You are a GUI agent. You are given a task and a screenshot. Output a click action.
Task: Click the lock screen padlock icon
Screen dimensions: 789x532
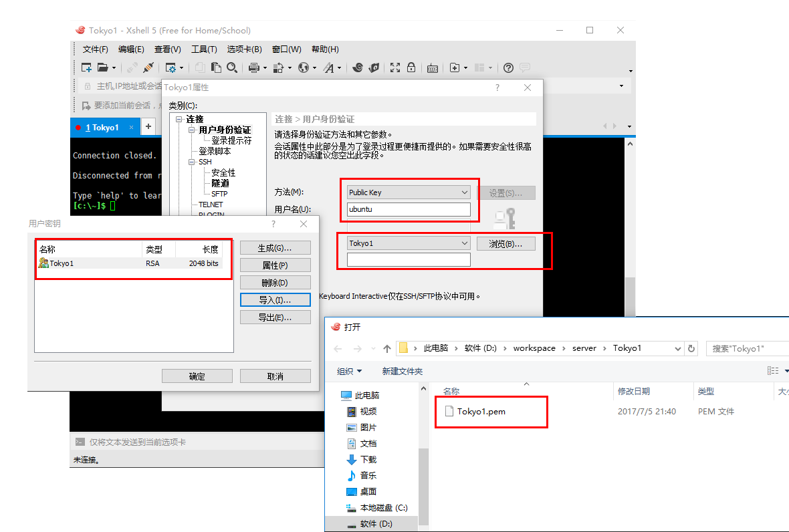tap(411, 68)
